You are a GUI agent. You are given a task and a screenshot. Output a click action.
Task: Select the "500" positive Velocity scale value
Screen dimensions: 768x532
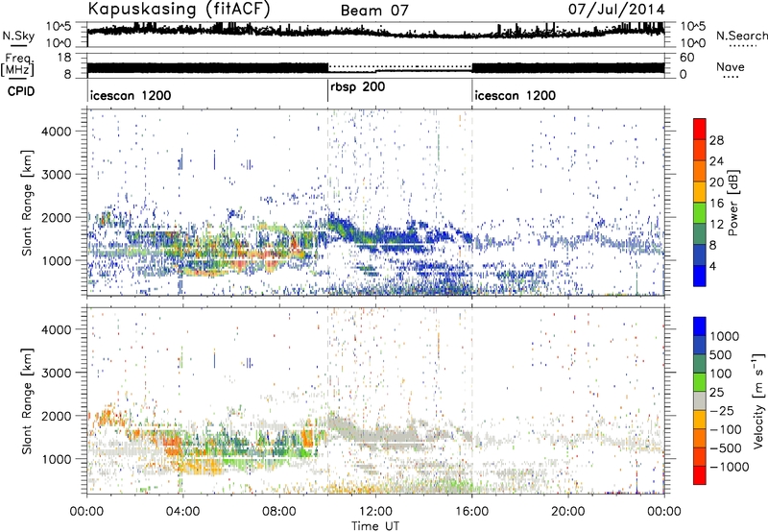click(721, 354)
